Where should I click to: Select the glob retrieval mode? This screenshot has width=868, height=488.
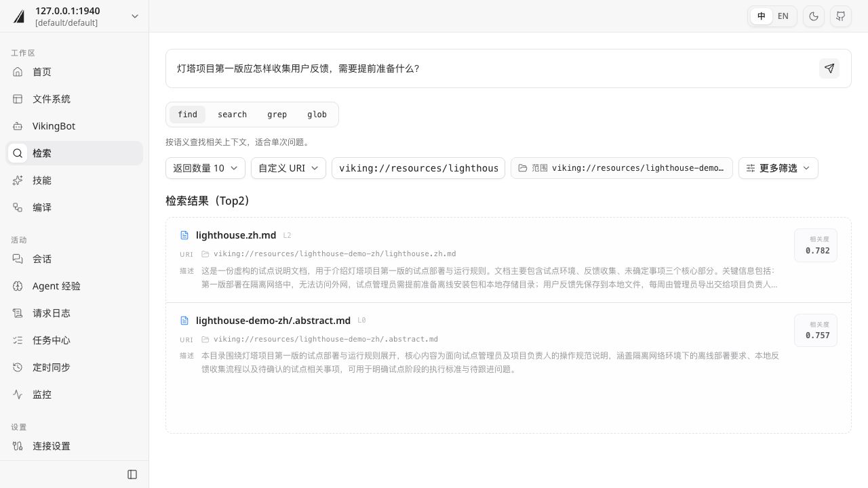[317, 115]
